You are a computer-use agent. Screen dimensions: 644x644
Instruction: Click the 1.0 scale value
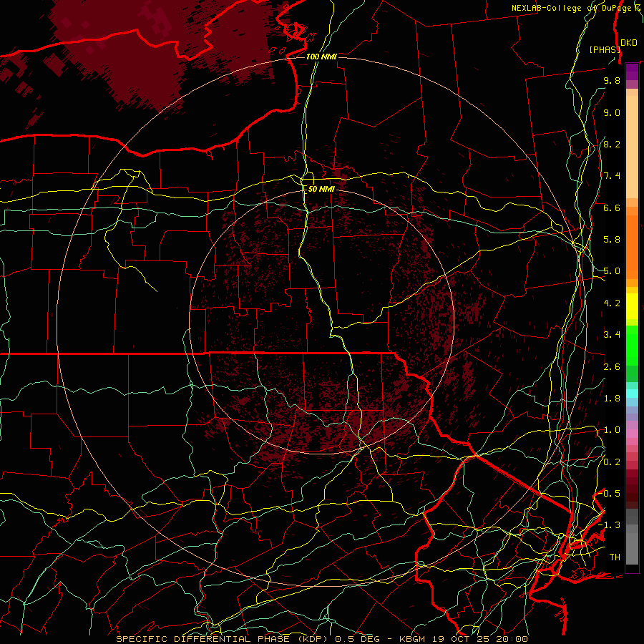pyautogui.click(x=612, y=430)
